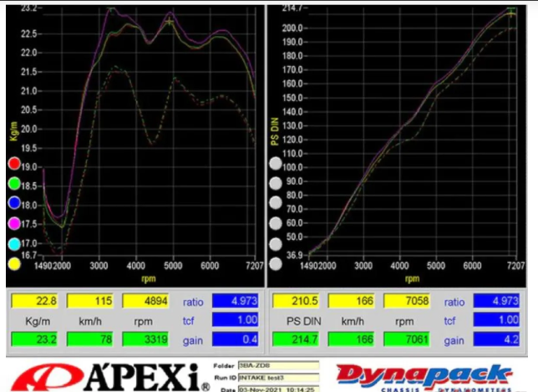Select the green 78 km/h speed value

click(x=90, y=339)
